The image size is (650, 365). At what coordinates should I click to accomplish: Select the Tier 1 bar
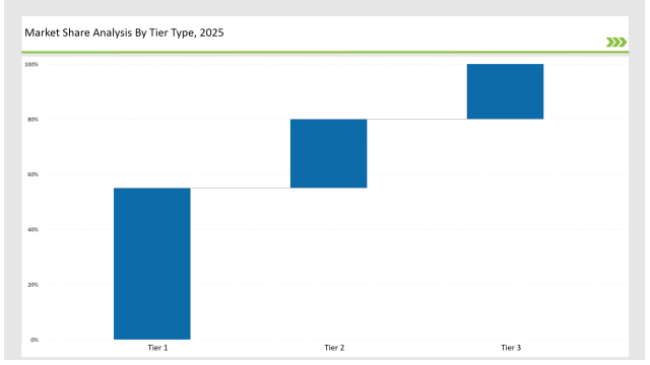click(152, 264)
